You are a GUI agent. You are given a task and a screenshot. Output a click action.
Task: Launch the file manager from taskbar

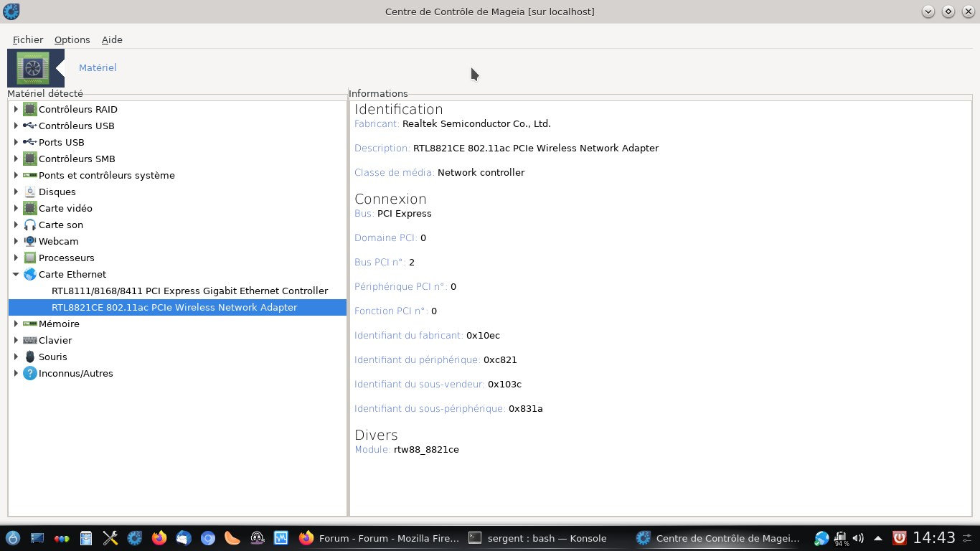tap(86, 538)
